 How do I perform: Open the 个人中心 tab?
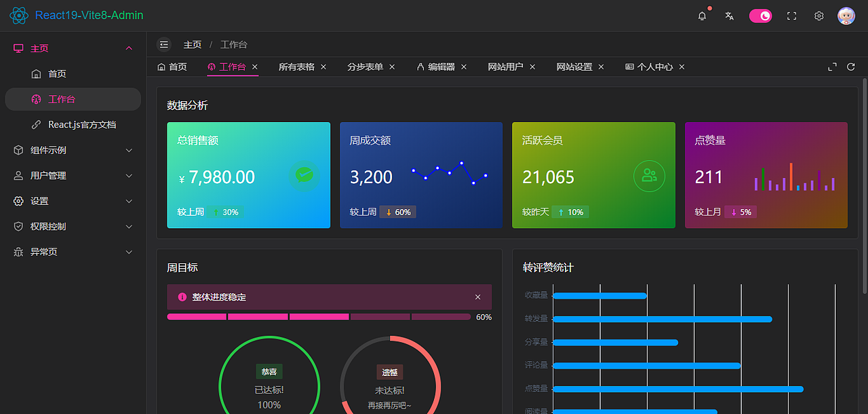click(x=649, y=67)
